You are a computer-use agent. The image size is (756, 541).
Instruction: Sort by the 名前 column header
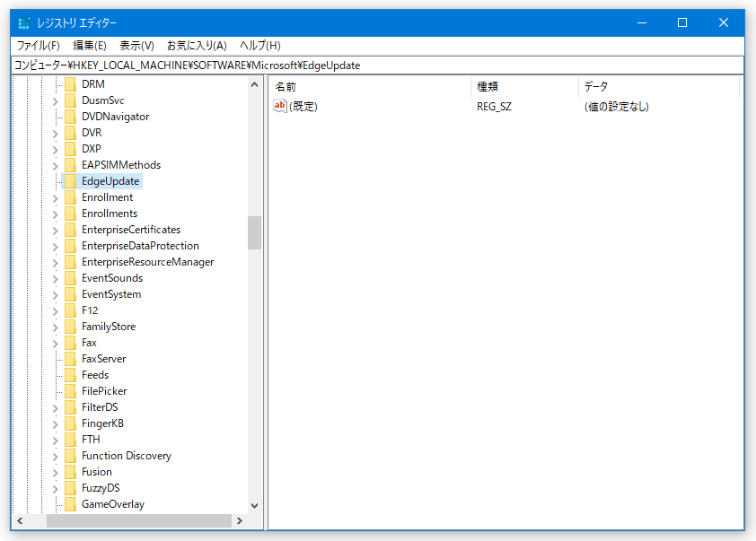pyautogui.click(x=369, y=87)
